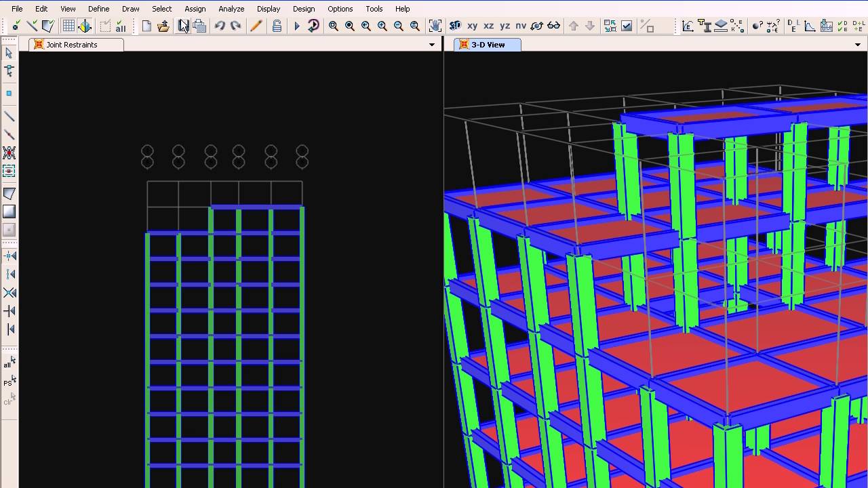Restore the previous zoom
Image resolution: width=868 pixels, height=488 pixels.
(x=366, y=26)
